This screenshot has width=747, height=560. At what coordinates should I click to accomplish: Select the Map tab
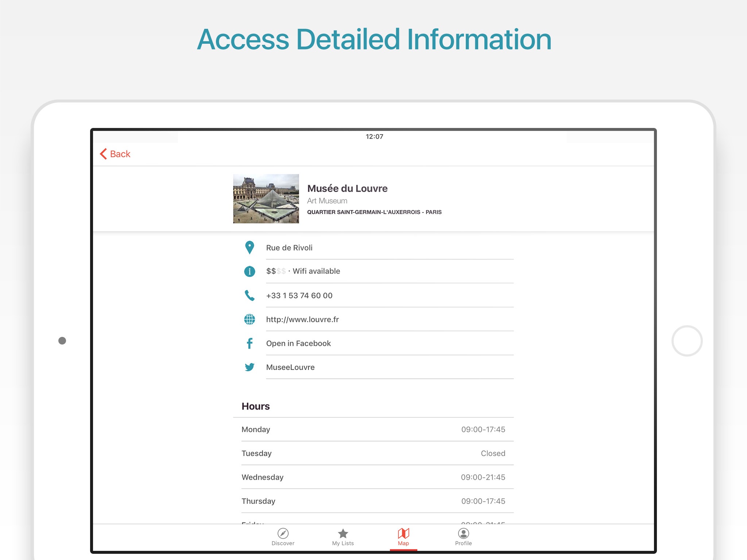pos(403,537)
